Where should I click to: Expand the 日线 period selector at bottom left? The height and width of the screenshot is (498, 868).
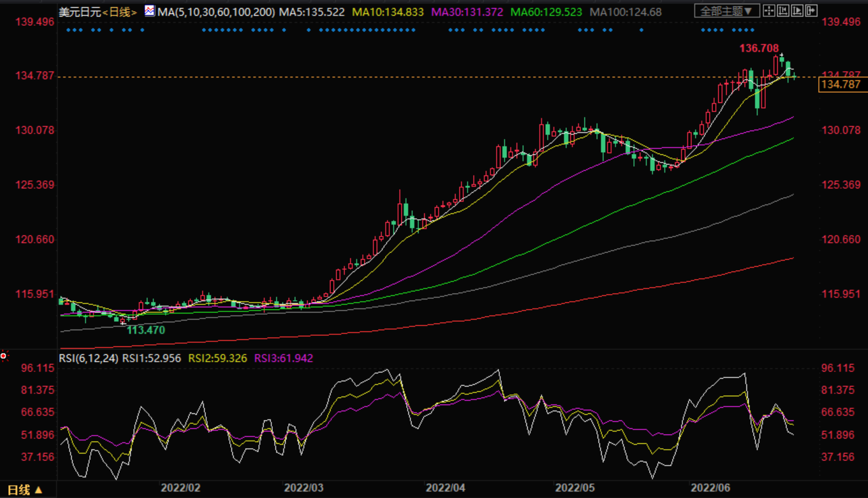pos(25,490)
